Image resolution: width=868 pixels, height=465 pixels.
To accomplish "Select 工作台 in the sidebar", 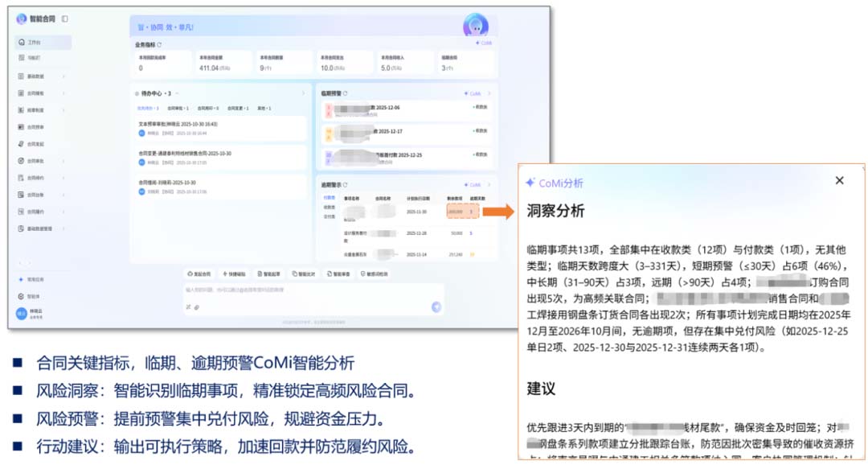I will 34,43.
